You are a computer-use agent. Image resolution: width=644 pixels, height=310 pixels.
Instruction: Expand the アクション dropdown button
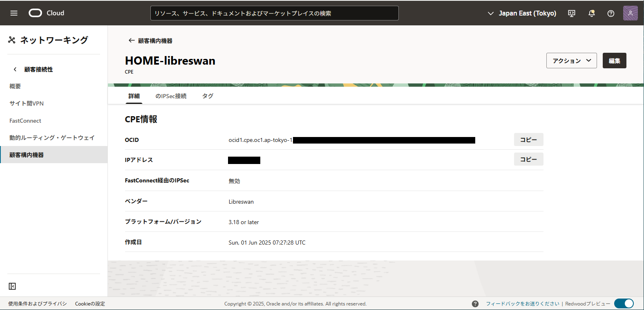click(572, 61)
